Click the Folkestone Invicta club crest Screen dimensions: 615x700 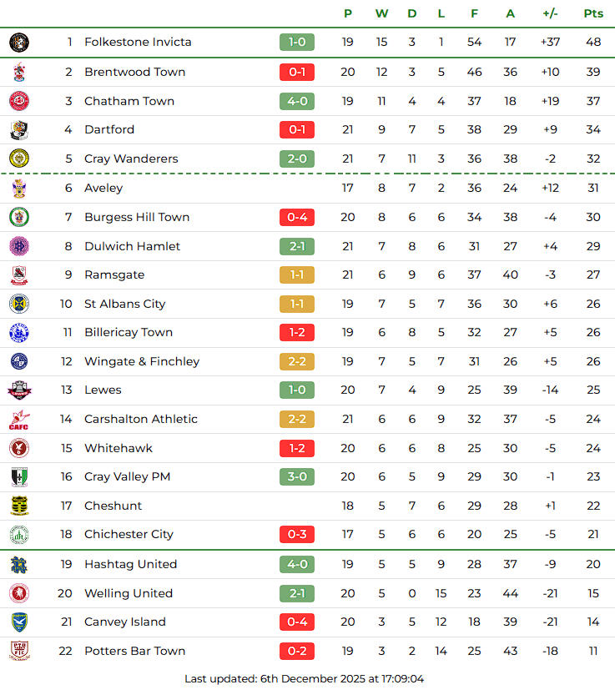coord(18,42)
